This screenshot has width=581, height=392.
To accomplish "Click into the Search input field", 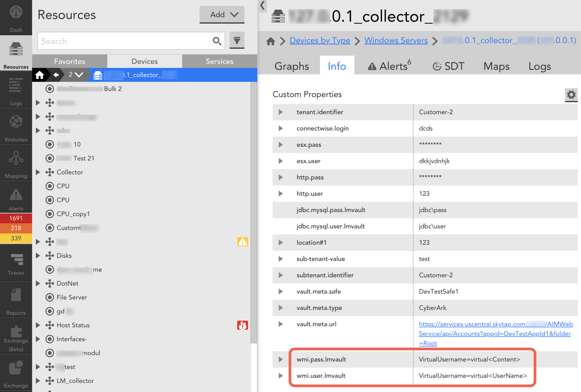I will coord(125,41).
